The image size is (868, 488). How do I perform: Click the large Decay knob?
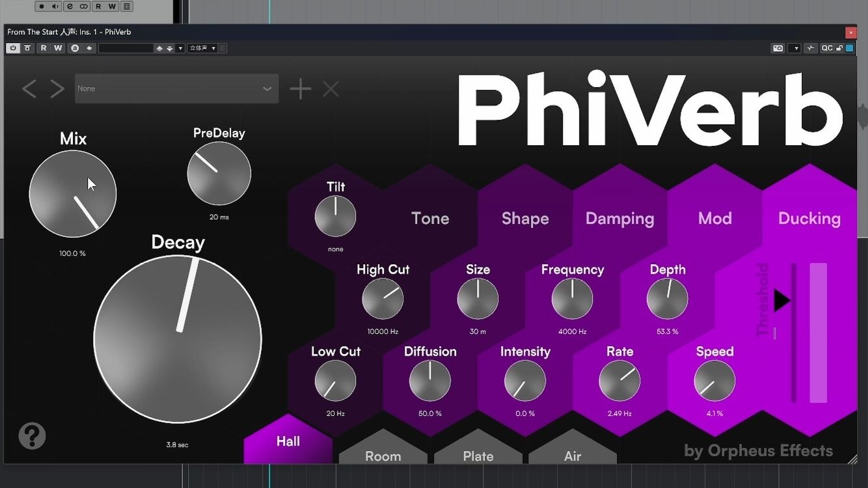coord(178,339)
